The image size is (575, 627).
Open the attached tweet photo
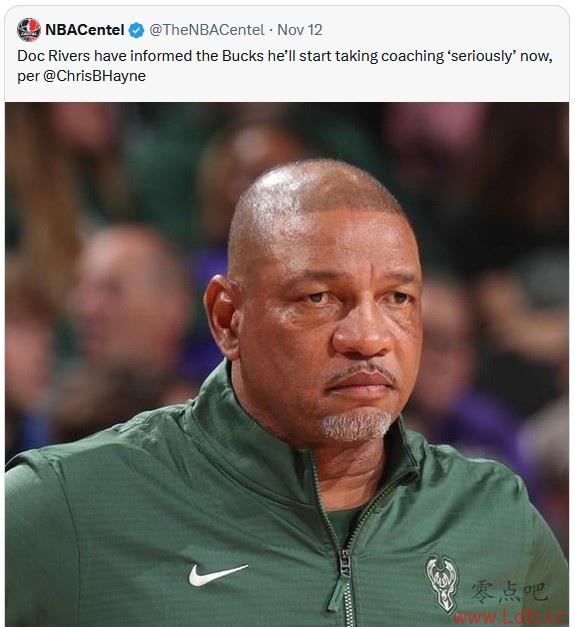[x=287, y=365]
